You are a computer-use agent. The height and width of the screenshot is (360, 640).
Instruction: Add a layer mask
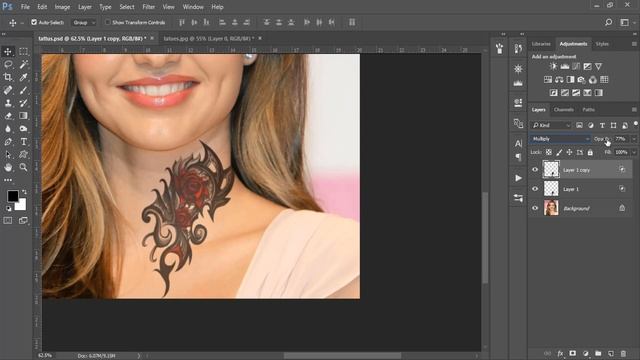pos(573,353)
